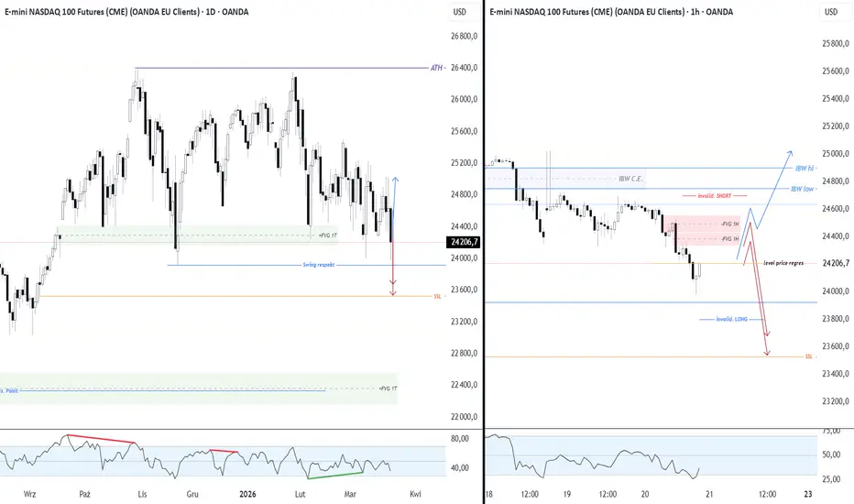Image resolution: width=854 pixels, height=504 pixels.
Task: Open the USD currency selector on the 1h chart
Action: click(x=830, y=12)
